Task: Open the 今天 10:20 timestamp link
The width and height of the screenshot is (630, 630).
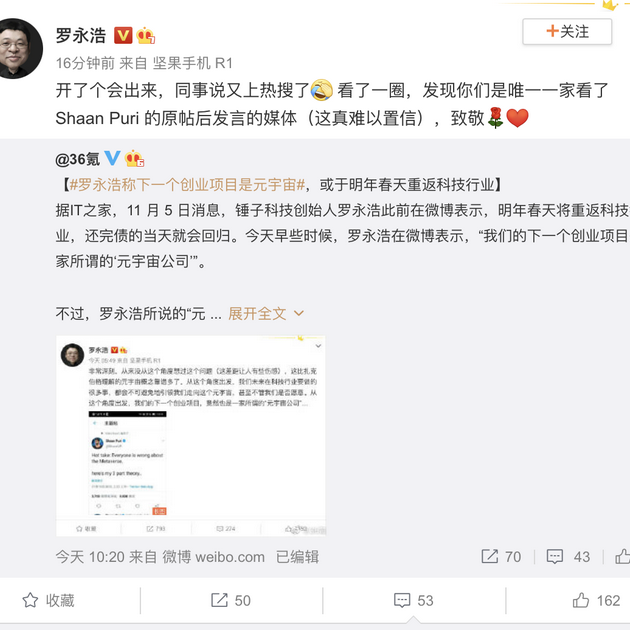Action: click(x=90, y=557)
